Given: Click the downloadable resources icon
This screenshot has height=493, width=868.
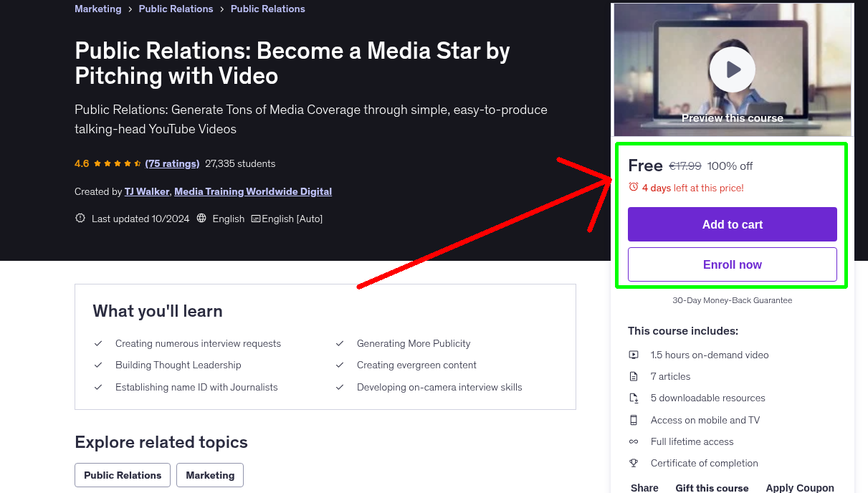Looking at the screenshot, I should pos(634,398).
